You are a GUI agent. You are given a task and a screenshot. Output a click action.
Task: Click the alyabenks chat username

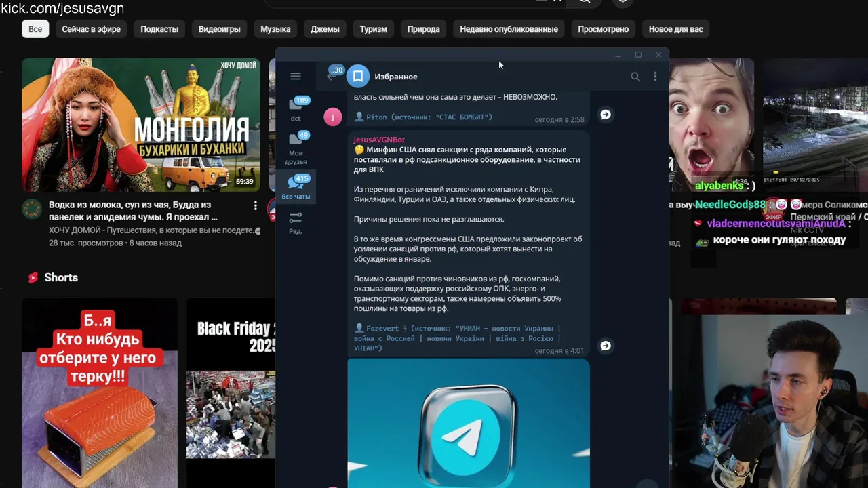coord(719,186)
